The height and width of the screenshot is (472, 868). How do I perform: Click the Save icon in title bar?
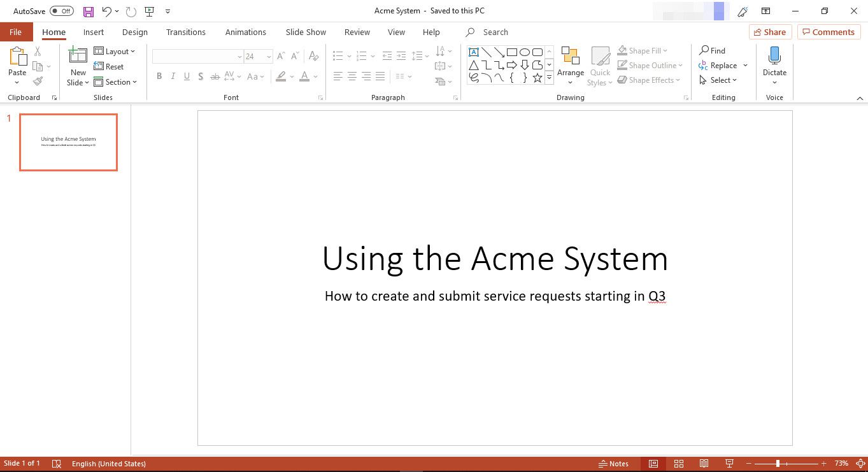pyautogui.click(x=89, y=11)
